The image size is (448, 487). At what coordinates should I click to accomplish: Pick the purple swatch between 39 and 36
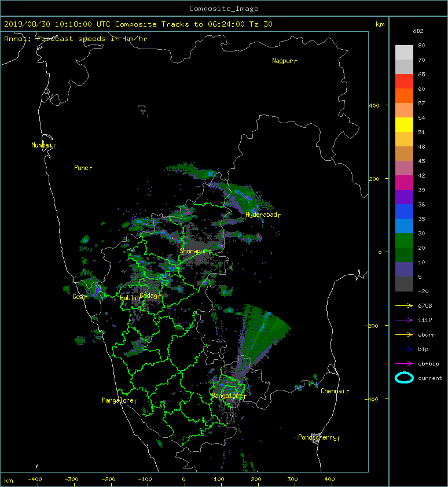coord(404,197)
